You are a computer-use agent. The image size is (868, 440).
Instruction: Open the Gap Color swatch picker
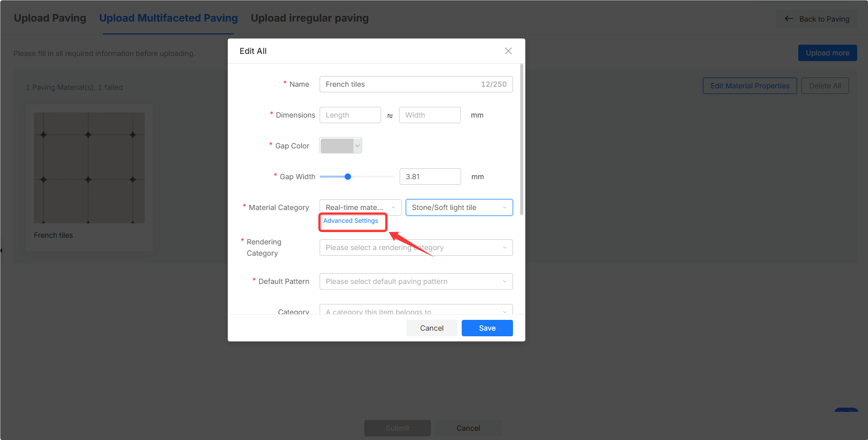341,146
